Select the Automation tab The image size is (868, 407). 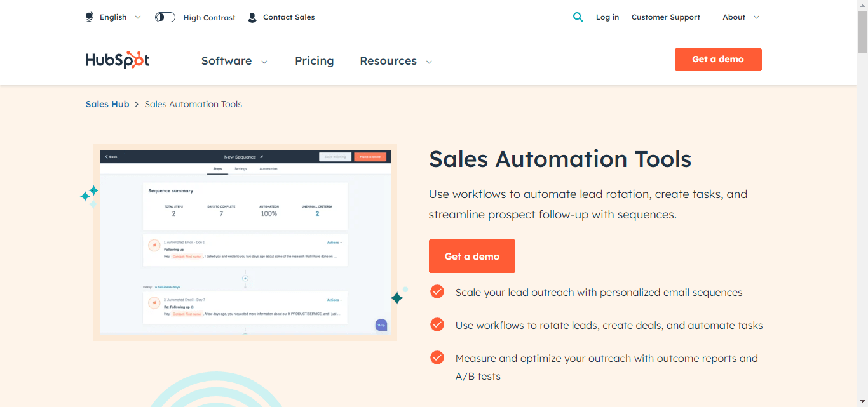269,169
